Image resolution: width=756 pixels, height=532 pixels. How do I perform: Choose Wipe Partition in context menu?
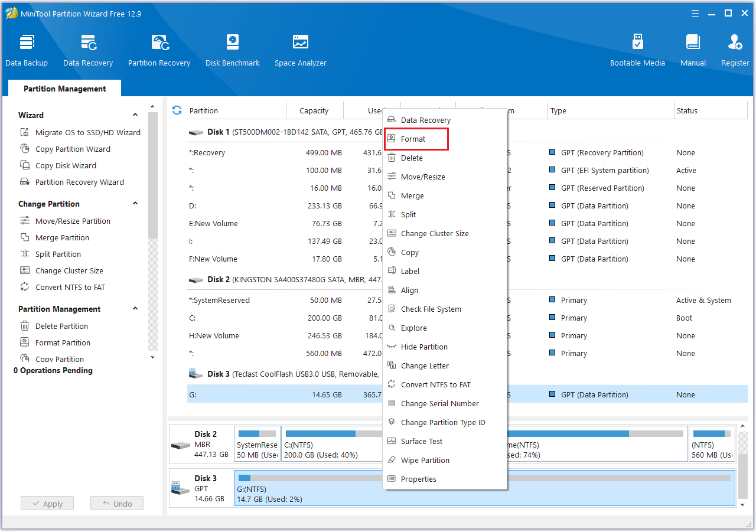pos(425,461)
